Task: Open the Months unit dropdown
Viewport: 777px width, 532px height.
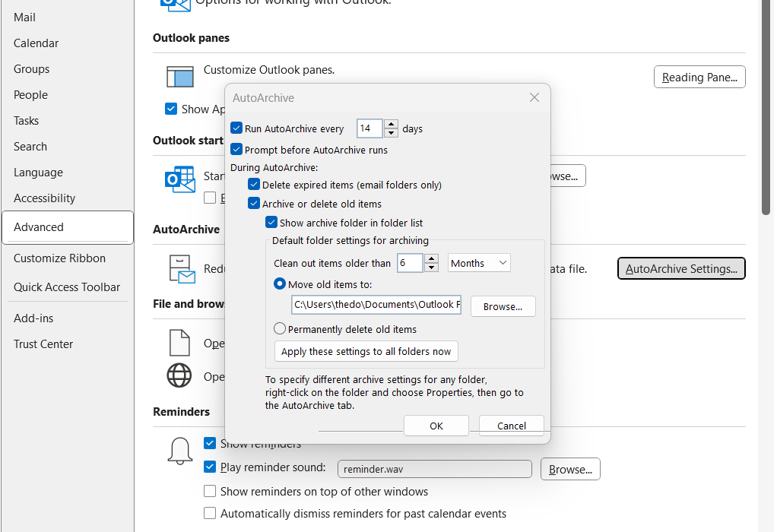Action: click(479, 263)
